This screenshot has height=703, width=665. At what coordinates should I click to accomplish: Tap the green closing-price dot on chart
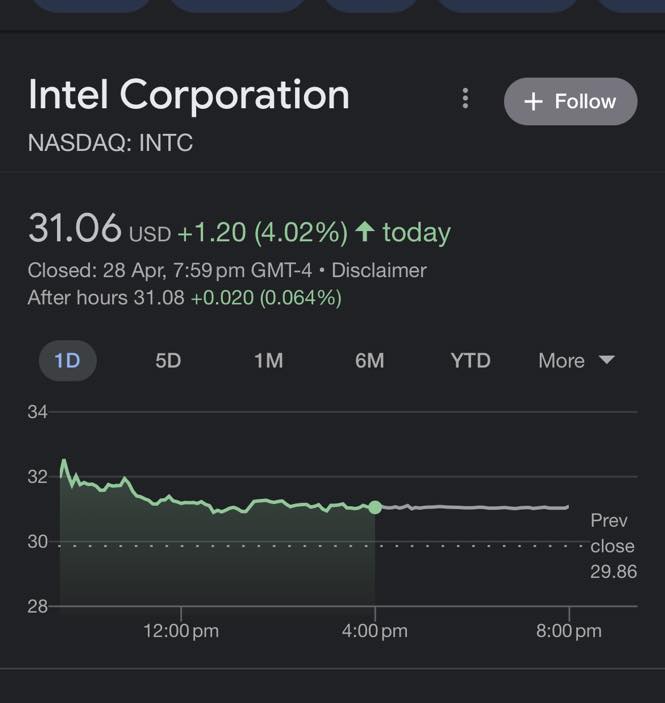coord(375,507)
